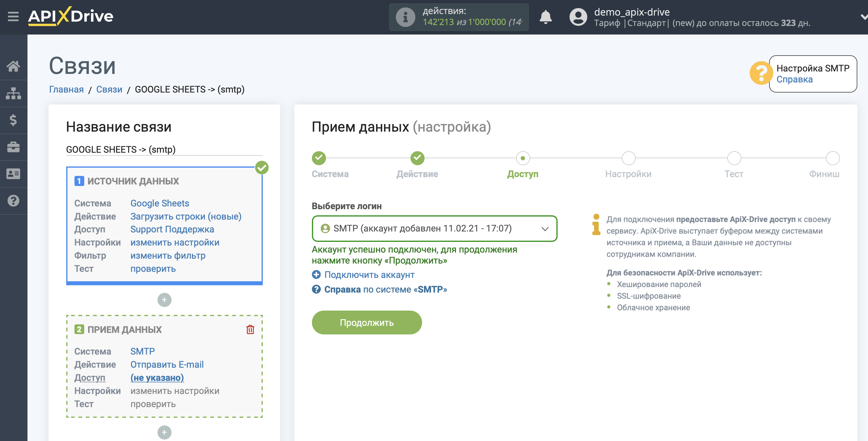
Task: Open help question icon in sidebar
Action: pos(13,201)
